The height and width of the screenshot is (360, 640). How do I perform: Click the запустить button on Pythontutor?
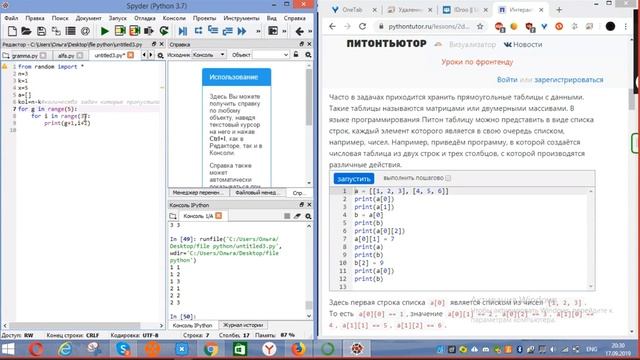tap(353, 179)
